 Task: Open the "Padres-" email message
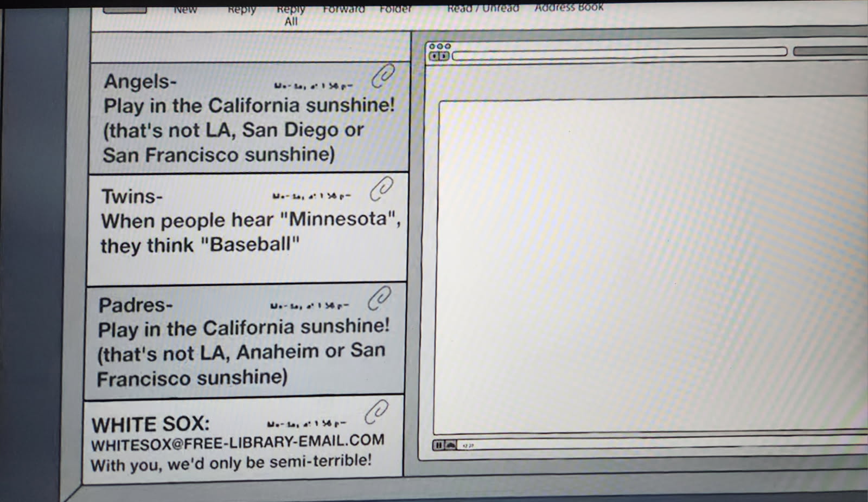pyautogui.click(x=245, y=341)
